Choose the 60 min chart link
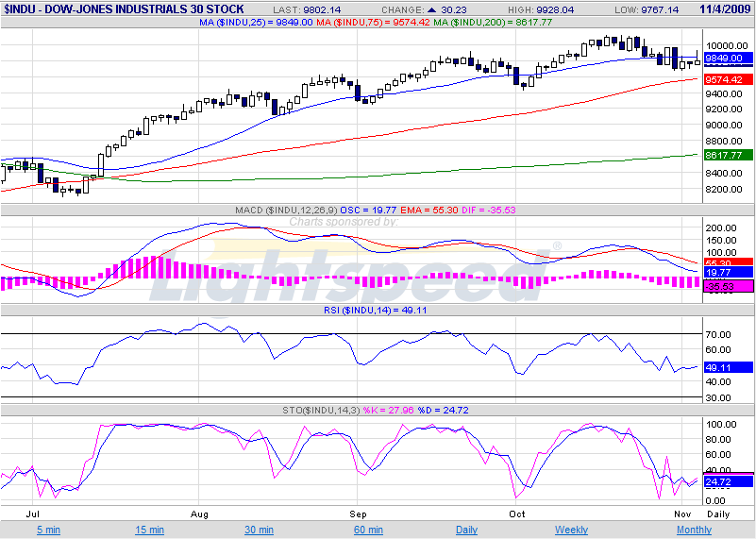Viewport: 756px width, 539px height. click(x=368, y=530)
